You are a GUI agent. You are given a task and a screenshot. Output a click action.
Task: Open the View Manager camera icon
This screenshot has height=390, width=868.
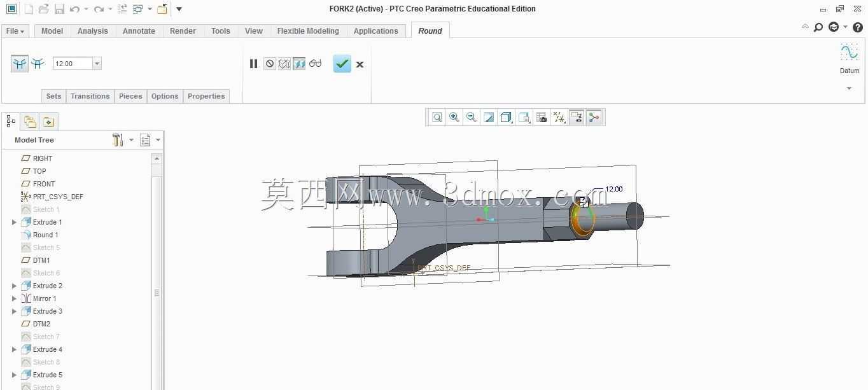pyautogui.click(x=542, y=117)
